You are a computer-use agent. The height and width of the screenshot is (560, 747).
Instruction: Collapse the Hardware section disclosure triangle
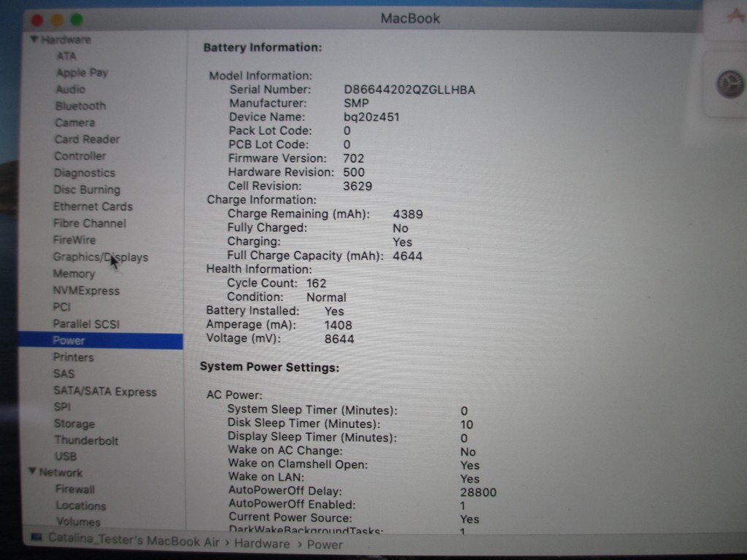(x=34, y=39)
